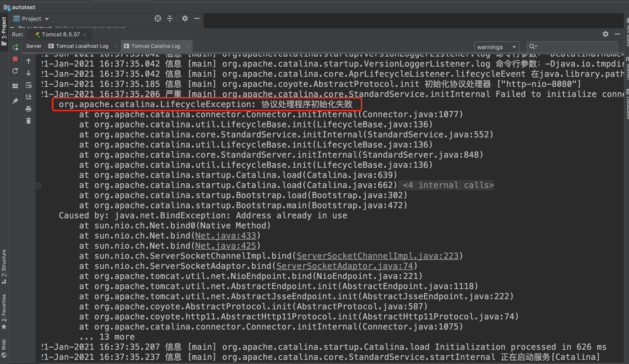Screen dimensions: 629x364
Task: Switch to the Tomcat Localhost Log tab
Action: pos(82,46)
